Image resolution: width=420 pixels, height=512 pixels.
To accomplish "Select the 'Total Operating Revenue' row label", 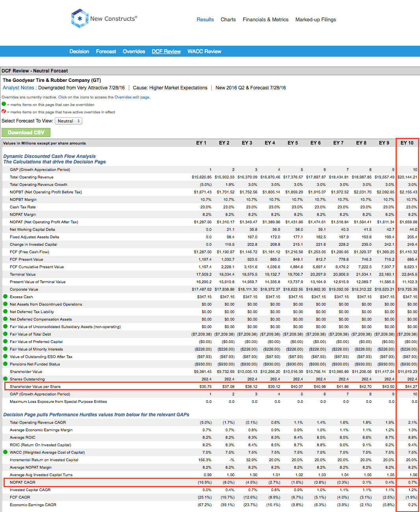I will point(32,177).
